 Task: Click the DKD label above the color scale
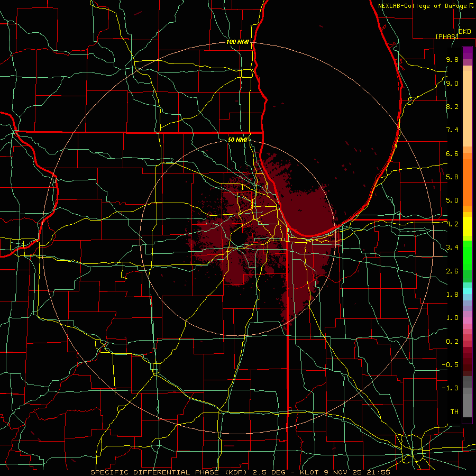point(464,32)
